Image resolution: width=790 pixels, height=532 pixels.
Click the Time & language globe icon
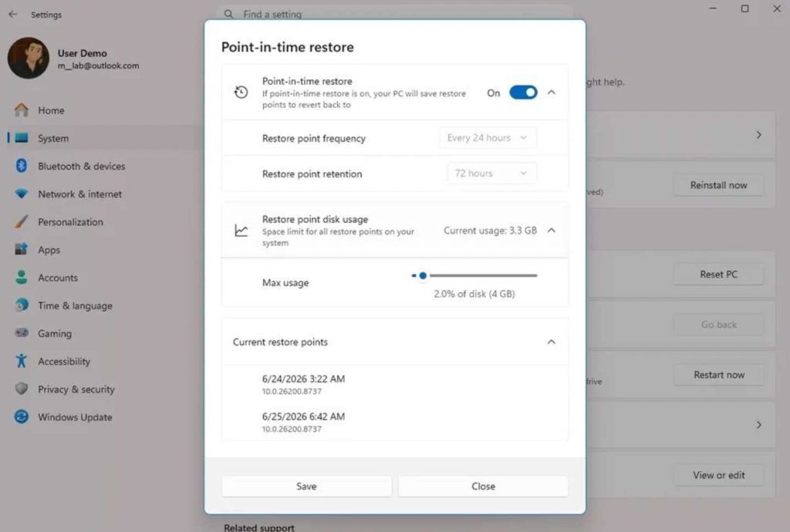click(21, 305)
